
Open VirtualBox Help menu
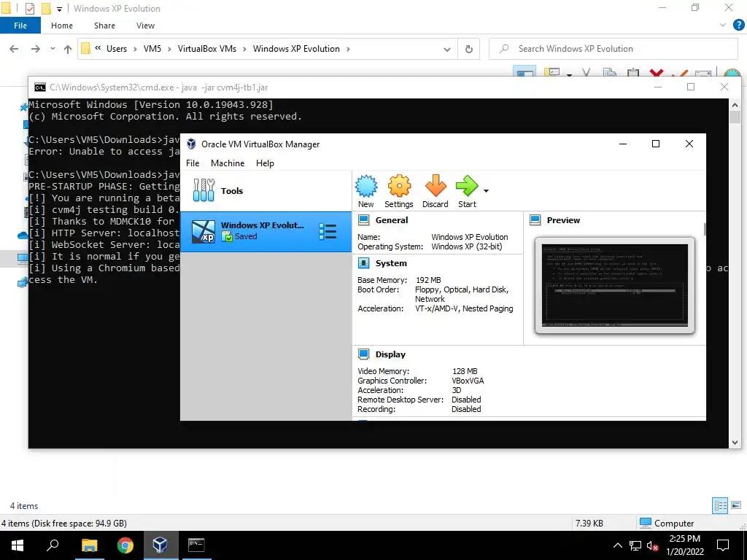tap(265, 163)
